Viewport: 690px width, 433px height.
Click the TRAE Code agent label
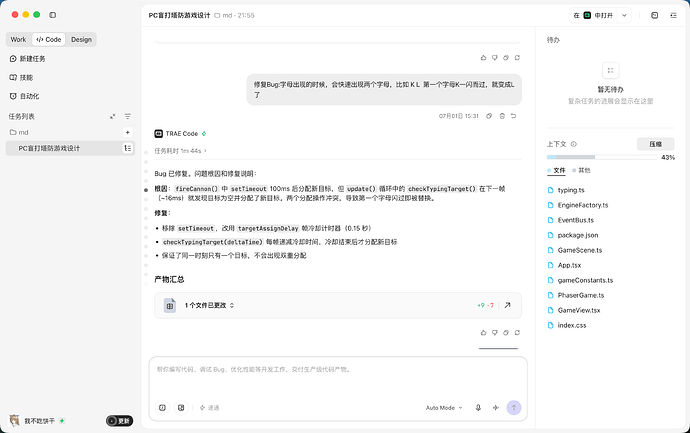coord(180,133)
